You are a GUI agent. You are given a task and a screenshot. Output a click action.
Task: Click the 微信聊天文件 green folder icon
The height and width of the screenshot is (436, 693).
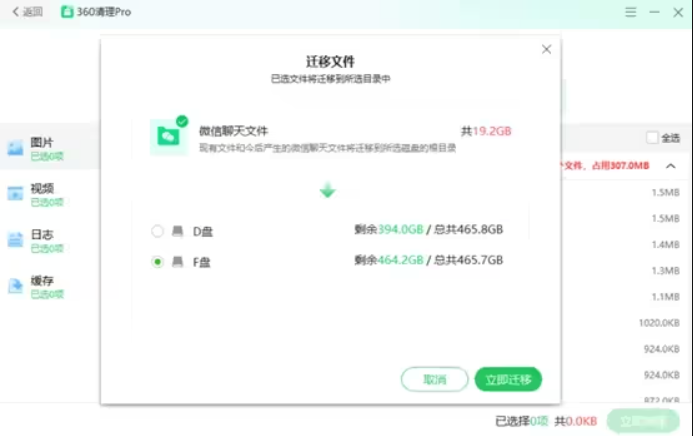[168, 137]
